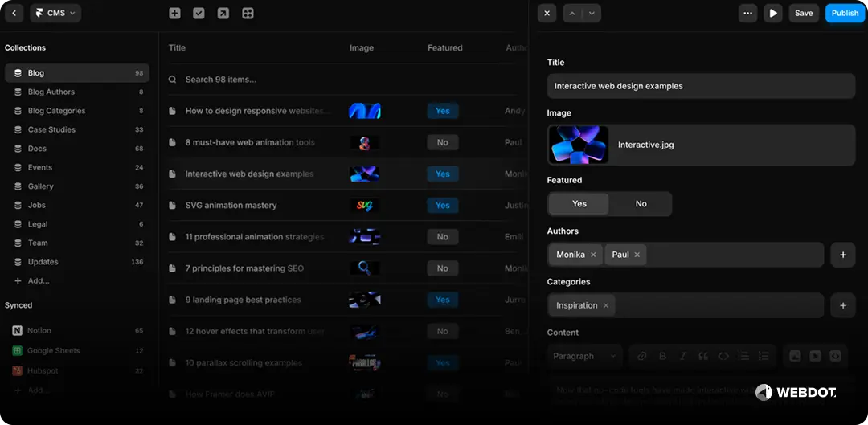The width and height of the screenshot is (868, 425).
Task: Insert an image into content
Action: 795,356
